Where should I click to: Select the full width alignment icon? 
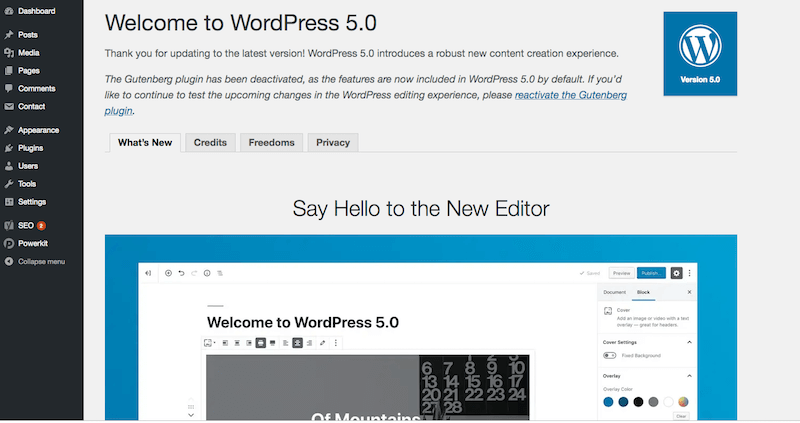click(x=272, y=343)
